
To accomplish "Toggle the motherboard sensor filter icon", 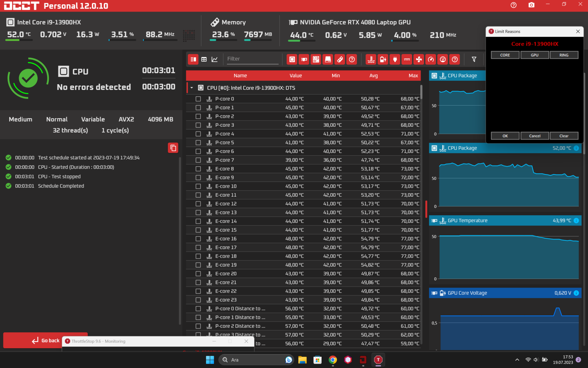I will 316,59.
